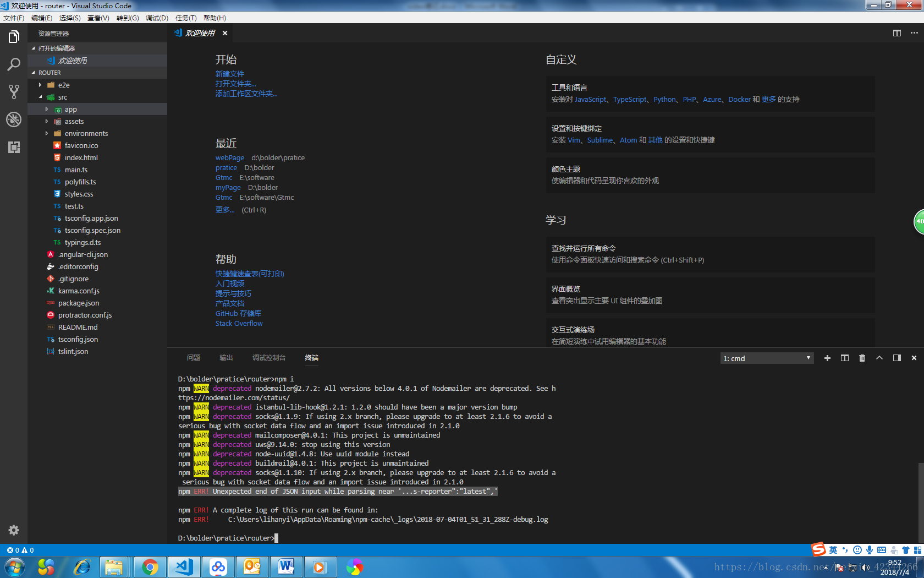Image resolution: width=924 pixels, height=578 pixels.
Task: Close the terminal panel
Action: (914, 358)
